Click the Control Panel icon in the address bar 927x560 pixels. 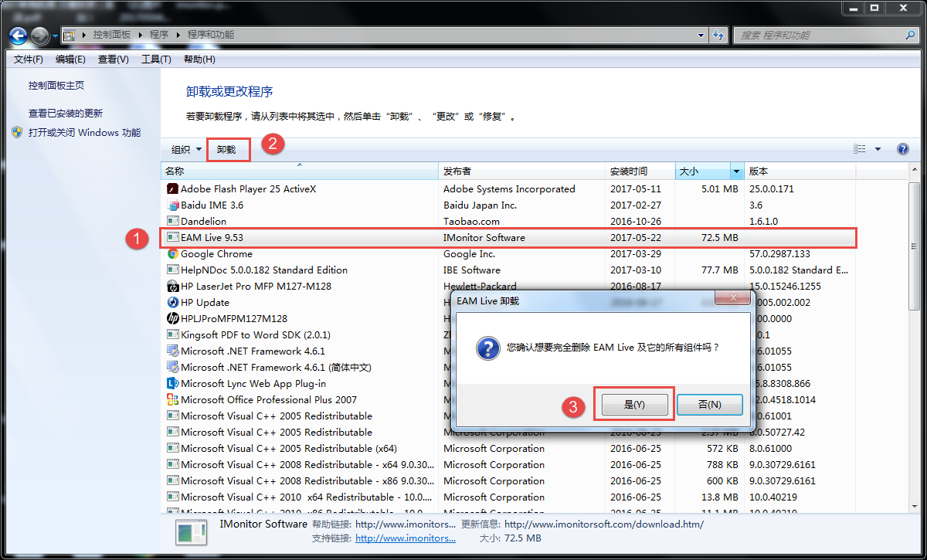(69, 35)
